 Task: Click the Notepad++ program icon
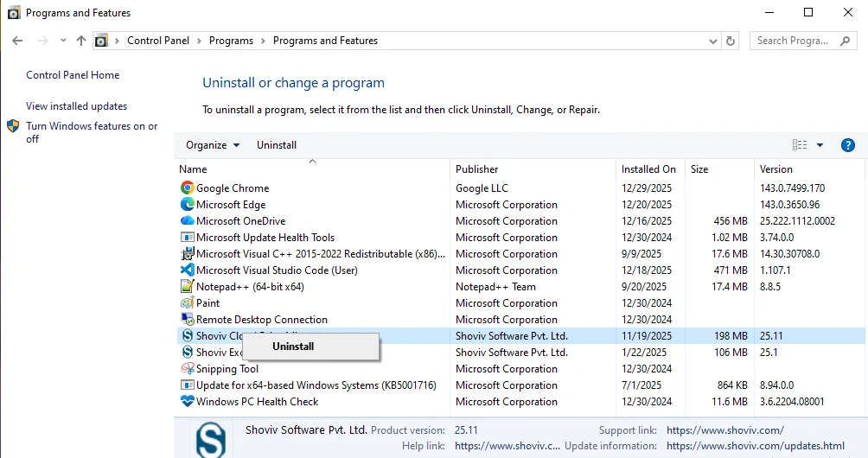188,287
